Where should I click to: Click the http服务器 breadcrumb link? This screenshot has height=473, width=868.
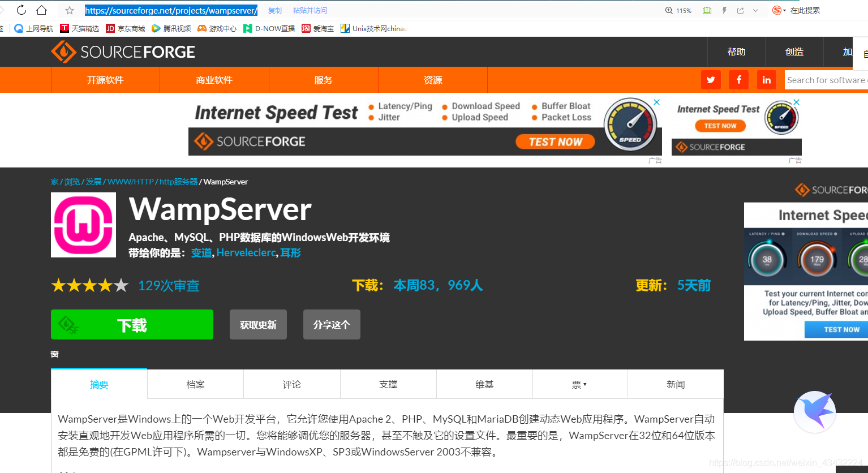pos(178,182)
